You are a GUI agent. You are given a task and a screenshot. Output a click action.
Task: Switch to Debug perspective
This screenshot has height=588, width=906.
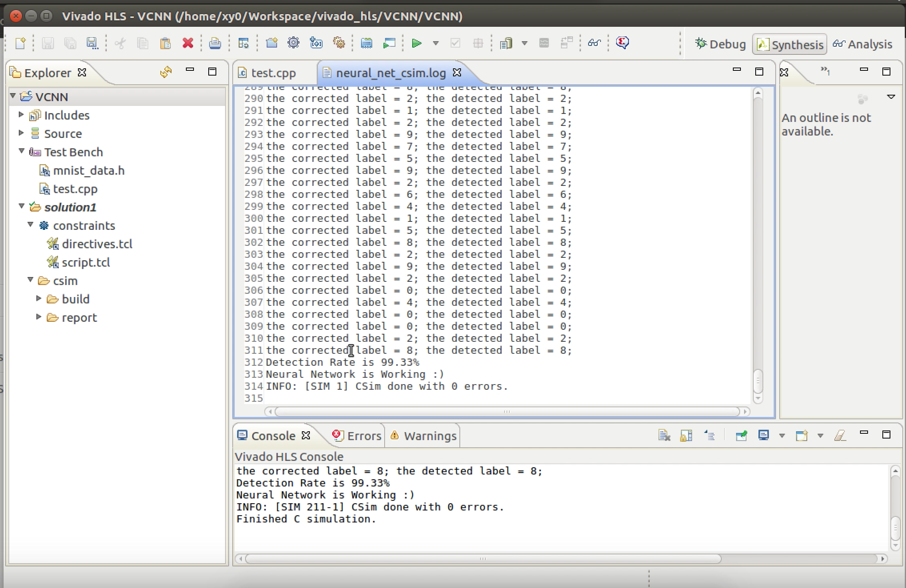pyautogui.click(x=720, y=44)
